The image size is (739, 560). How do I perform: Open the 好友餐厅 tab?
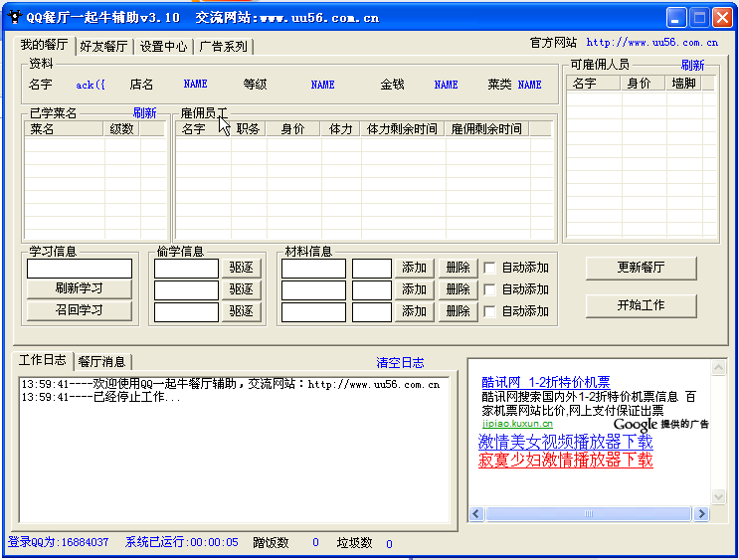[x=103, y=46]
